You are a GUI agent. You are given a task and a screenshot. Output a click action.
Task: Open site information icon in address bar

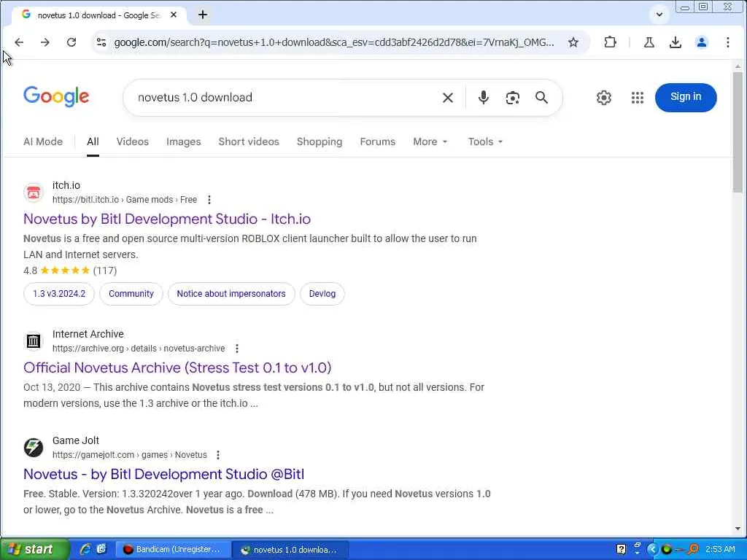101,42
